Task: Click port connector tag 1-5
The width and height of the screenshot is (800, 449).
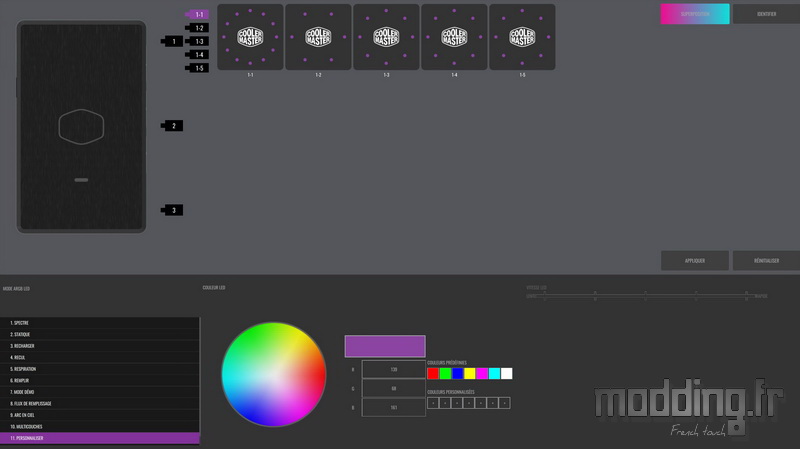Action: 197,68
